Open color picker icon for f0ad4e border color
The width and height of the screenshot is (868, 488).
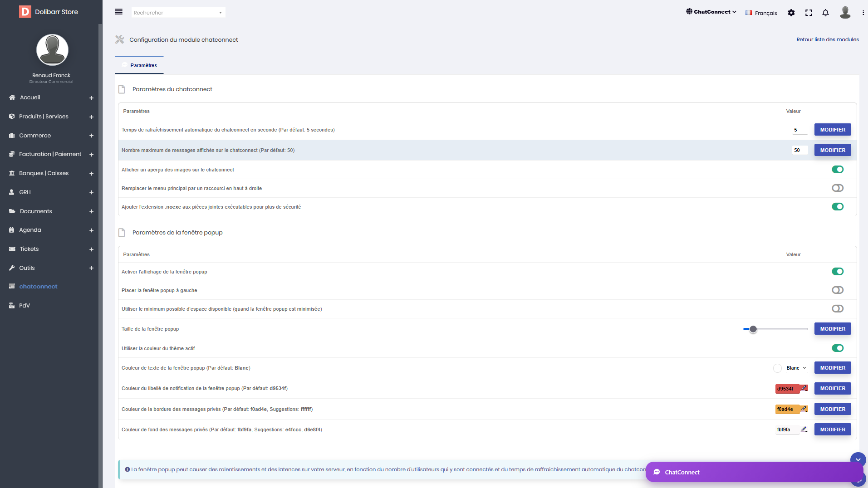pos(804,409)
